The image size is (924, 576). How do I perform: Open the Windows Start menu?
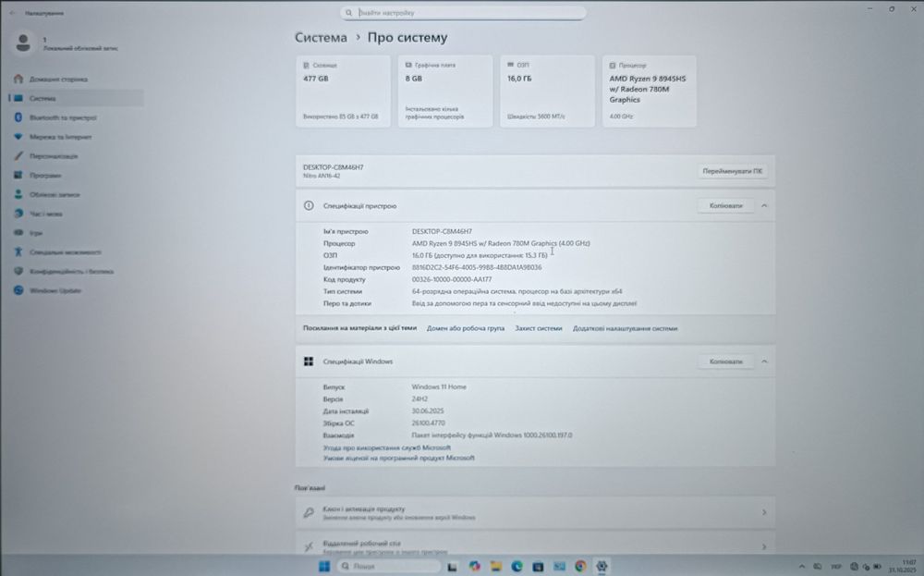point(323,566)
